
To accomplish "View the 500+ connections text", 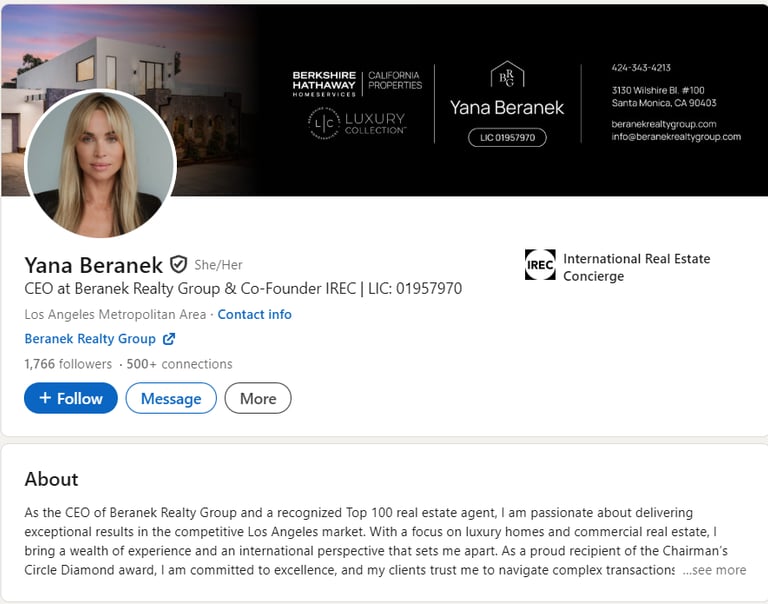I will tap(179, 364).
